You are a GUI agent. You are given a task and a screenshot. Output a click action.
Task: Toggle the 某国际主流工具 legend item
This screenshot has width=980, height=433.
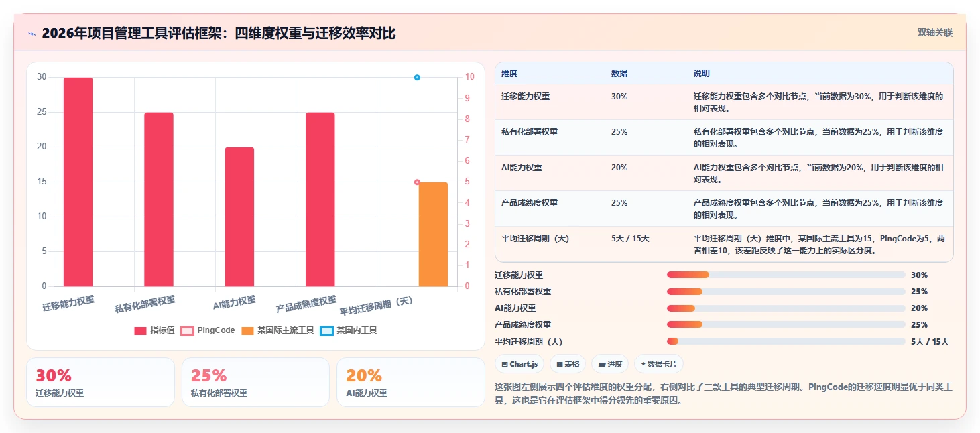(x=278, y=330)
